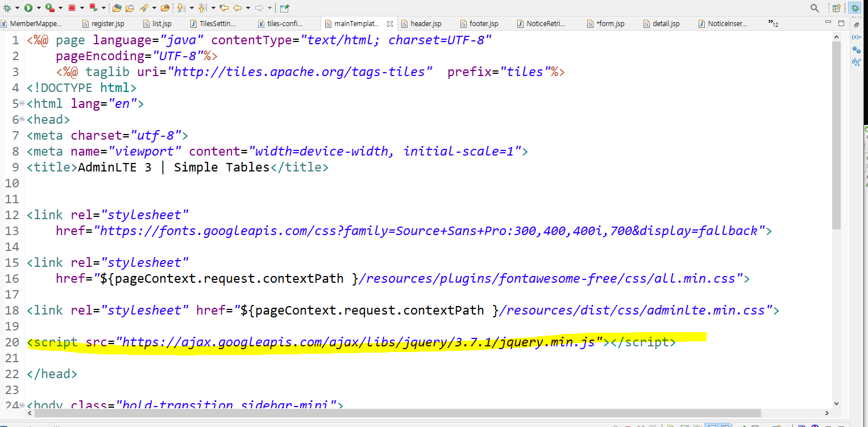The width and height of the screenshot is (868, 427).
Task: Click the horizontal scrollbar right arrow
Action: click(828, 413)
